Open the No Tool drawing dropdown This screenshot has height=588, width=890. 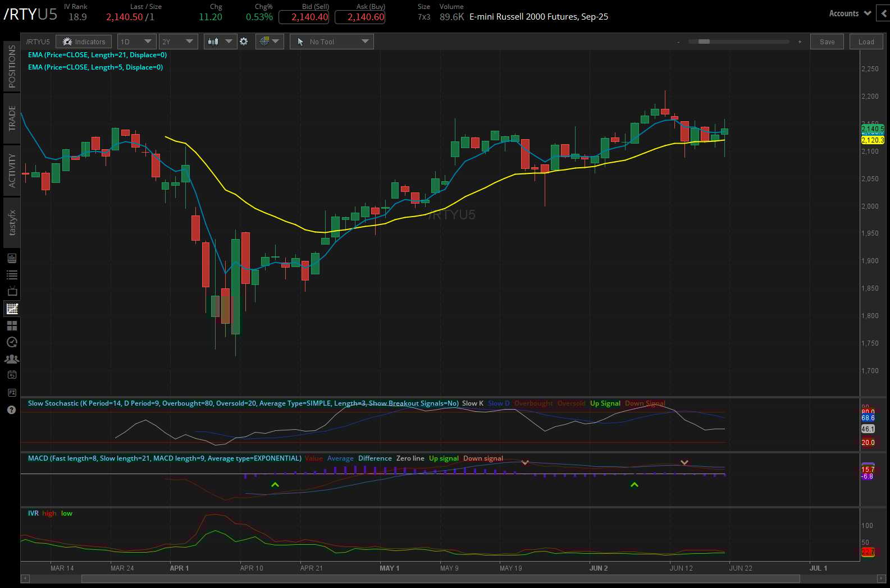pyautogui.click(x=332, y=42)
